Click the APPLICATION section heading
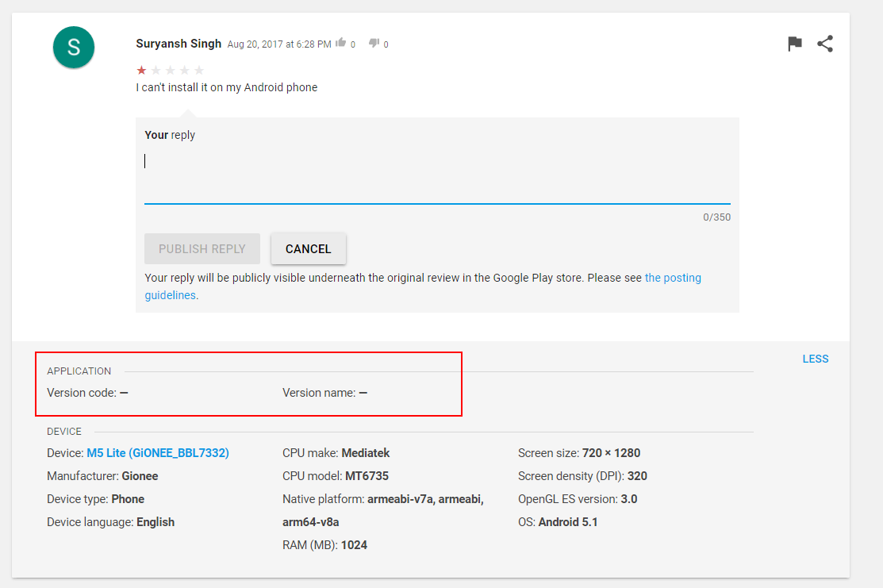The image size is (883, 588). click(x=79, y=371)
